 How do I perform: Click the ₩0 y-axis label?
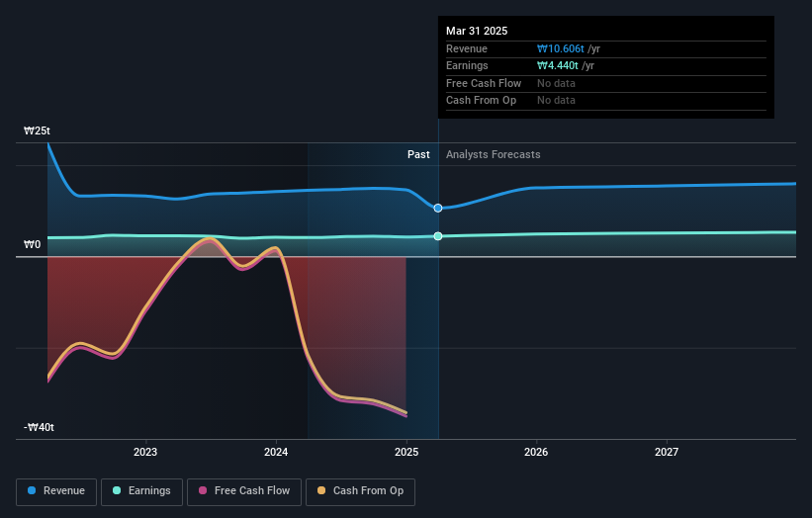tap(32, 244)
